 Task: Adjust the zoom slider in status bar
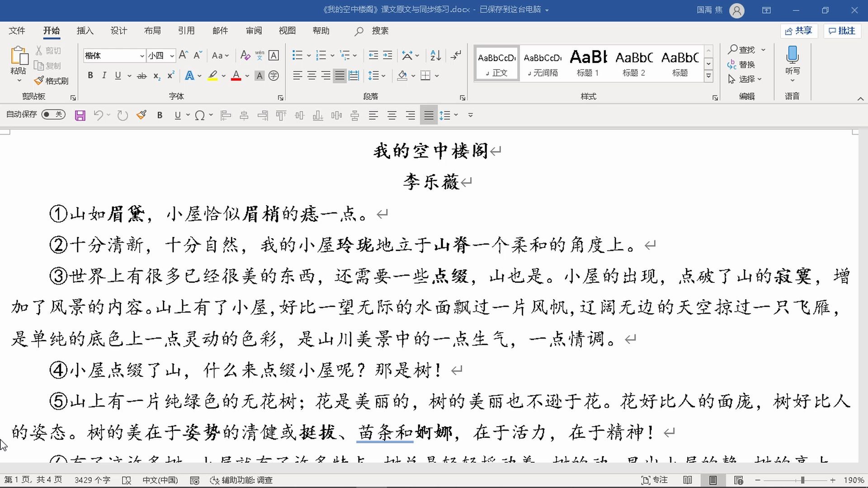(802, 480)
